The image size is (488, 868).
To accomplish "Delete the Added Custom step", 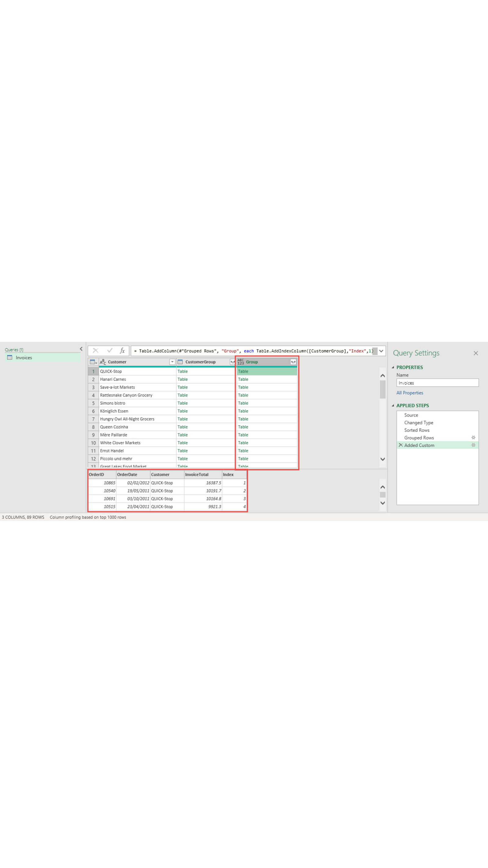I will [400, 445].
